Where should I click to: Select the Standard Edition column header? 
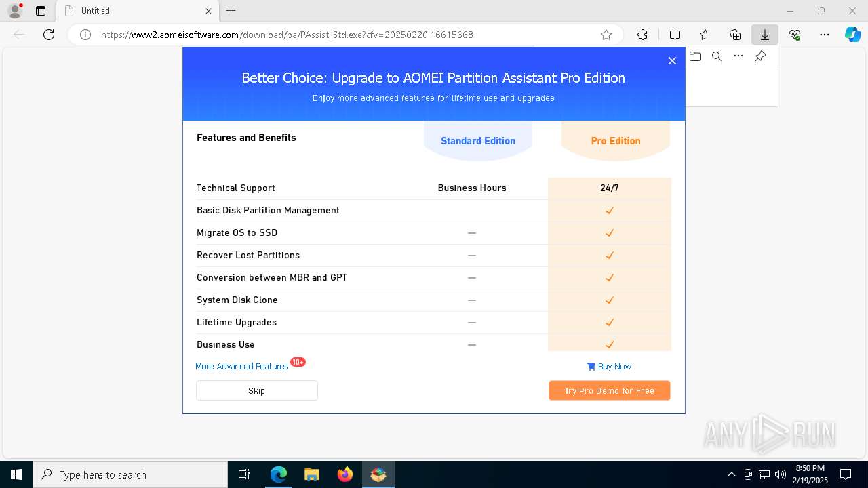click(x=478, y=141)
